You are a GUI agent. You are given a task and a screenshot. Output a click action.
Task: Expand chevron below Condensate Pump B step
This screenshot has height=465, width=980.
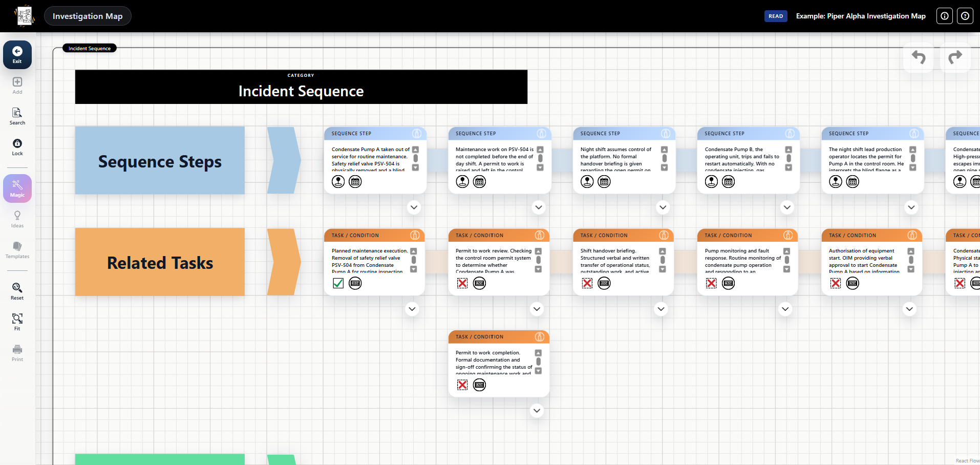787,207
